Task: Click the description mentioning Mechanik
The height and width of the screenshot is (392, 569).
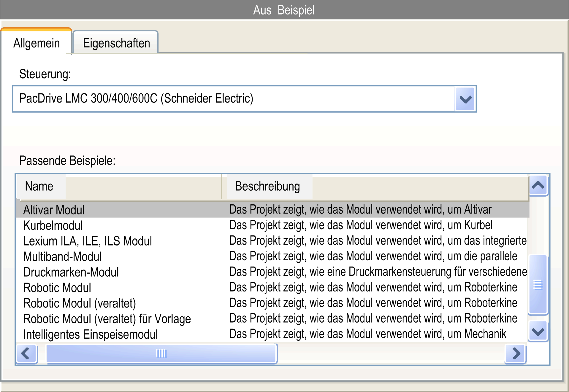Action: [x=368, y=334]
